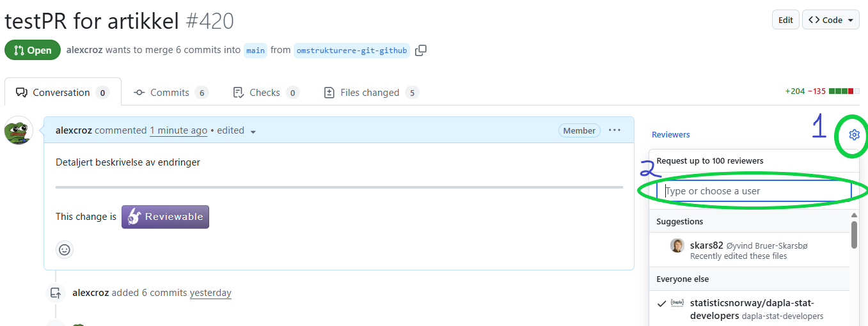
Task: Open the omstrukturere-git-github branch link
Action: 352,50
